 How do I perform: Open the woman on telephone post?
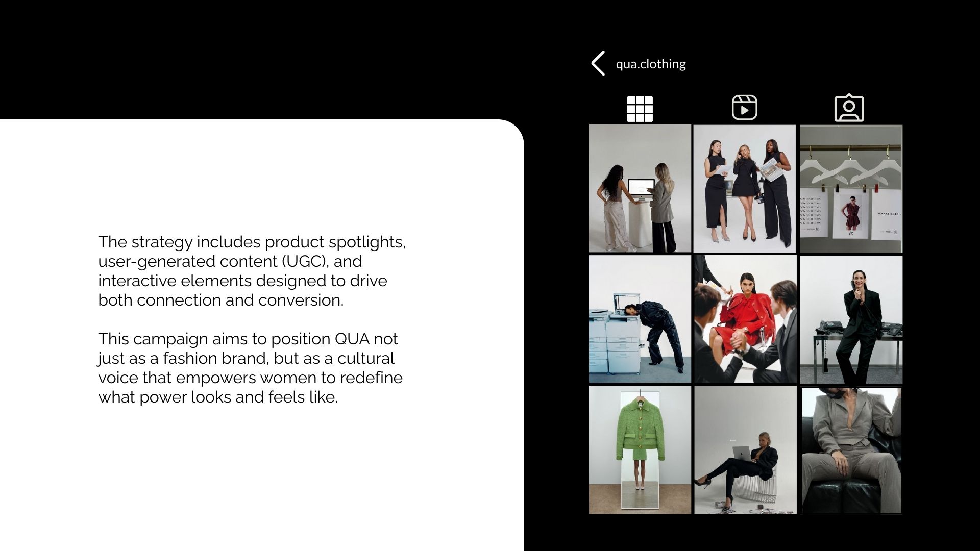tap(851, 319)
